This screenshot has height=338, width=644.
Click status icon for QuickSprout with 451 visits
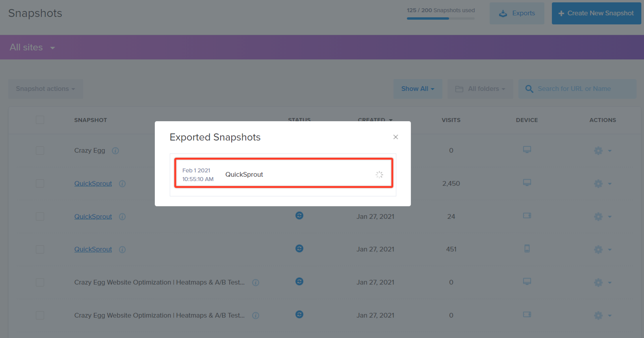click(299, 249)
